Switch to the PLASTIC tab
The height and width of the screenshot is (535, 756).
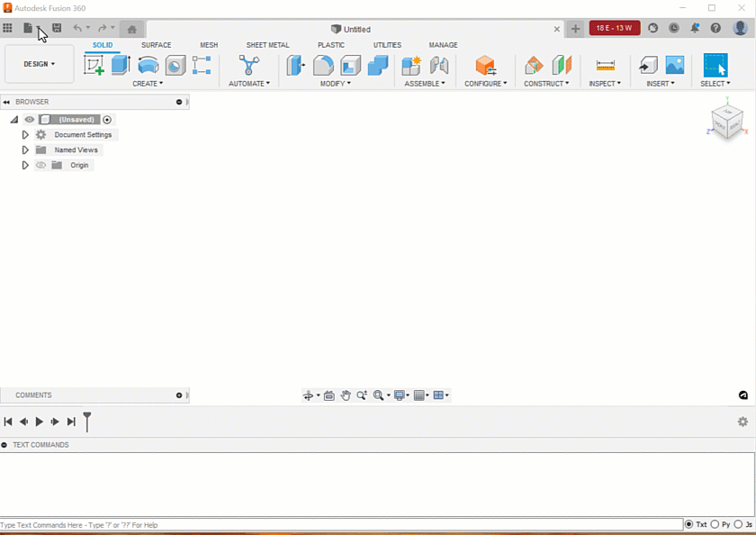[331, 45]
